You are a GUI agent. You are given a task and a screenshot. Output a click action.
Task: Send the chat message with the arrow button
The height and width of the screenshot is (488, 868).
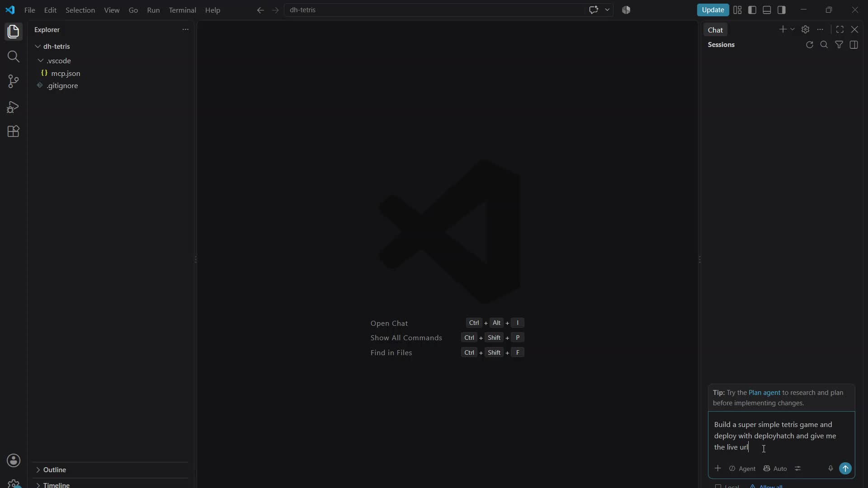pos(845,469)
